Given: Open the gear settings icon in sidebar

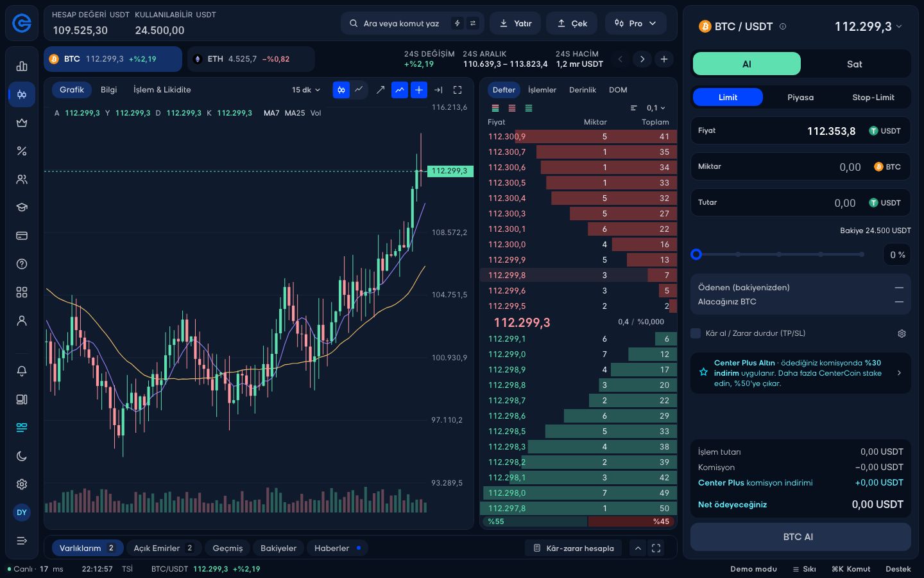Looking at the screenshot, I should point(22,484).
